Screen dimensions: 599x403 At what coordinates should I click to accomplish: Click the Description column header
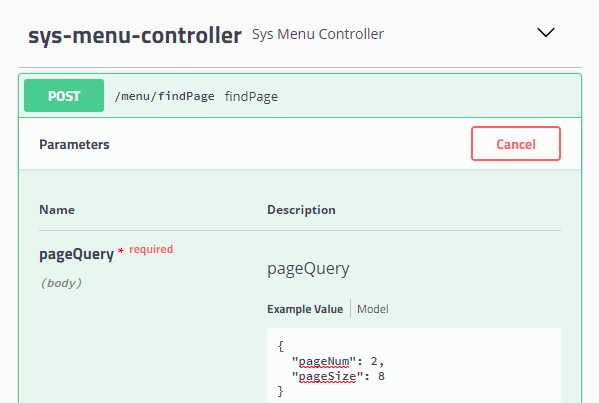point(301,210)
